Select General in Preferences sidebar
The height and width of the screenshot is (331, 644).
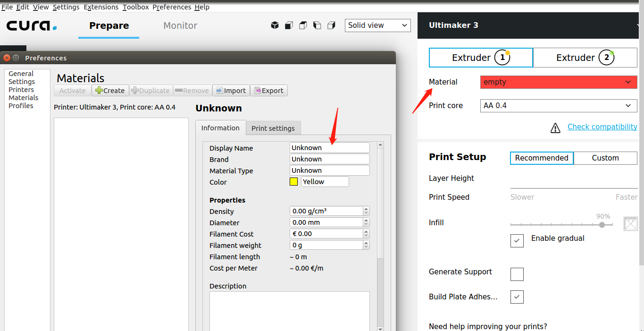click(21, 74)
